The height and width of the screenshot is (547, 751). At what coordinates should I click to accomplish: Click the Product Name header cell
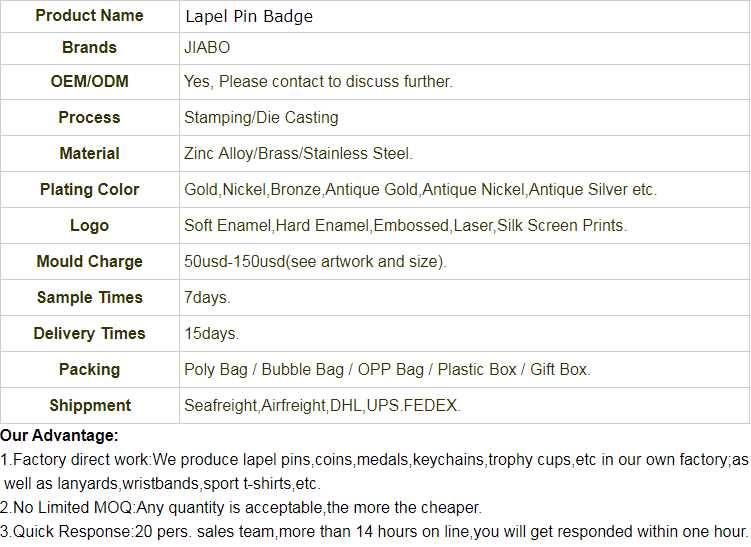point(89,16)
